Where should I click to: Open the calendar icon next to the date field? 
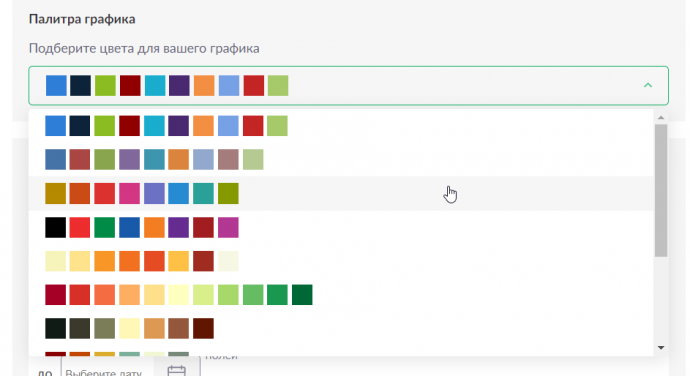point(177,371)
